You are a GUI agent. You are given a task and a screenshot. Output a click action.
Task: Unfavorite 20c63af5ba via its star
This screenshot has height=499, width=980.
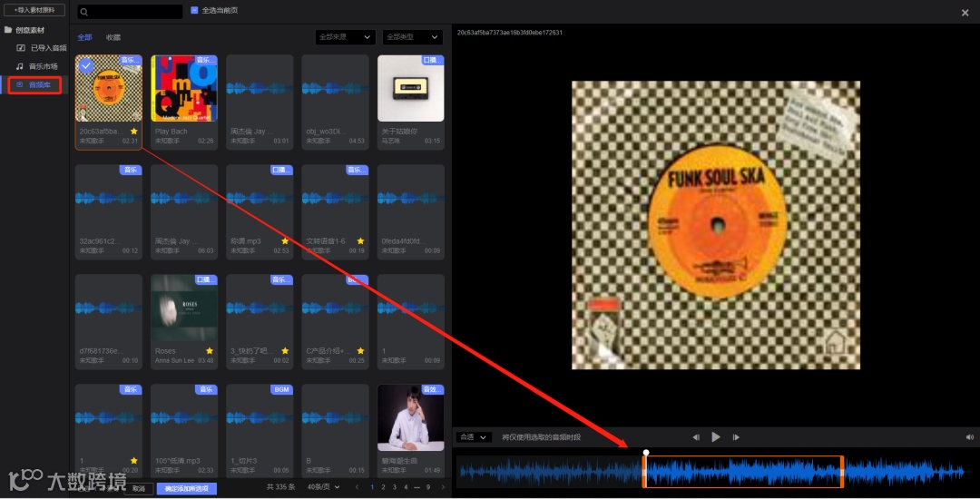133,132
